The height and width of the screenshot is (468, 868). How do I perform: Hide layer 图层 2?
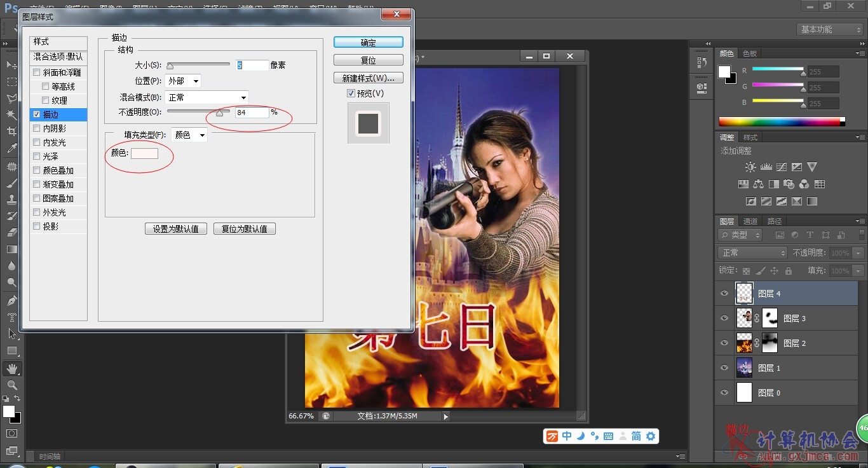point(724,343)
